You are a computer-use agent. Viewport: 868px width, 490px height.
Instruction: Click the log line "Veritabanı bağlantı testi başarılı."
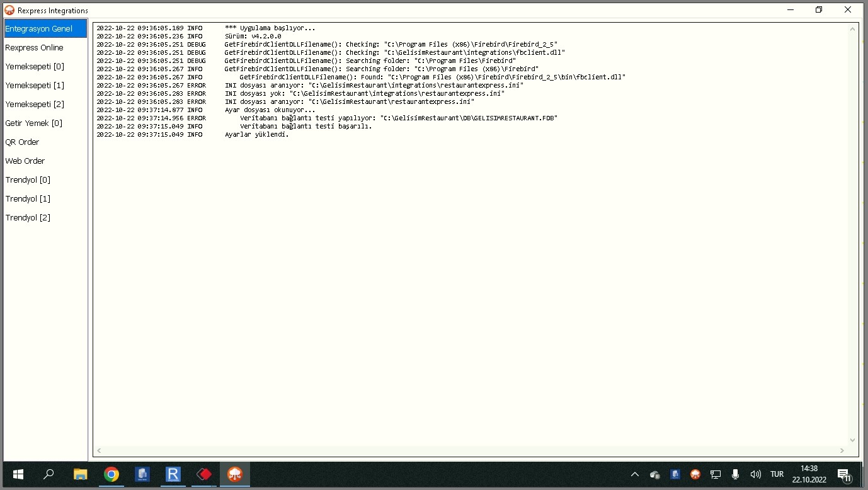point(306,126)
